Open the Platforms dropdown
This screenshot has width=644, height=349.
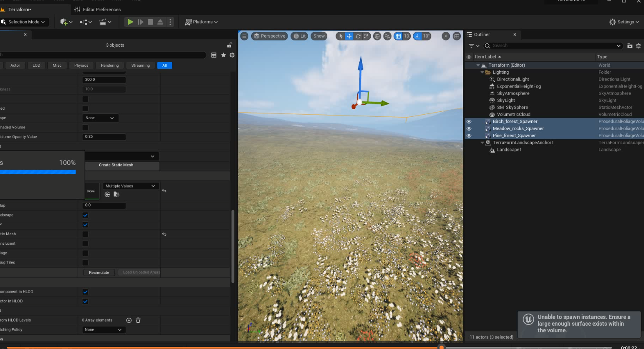[x=201, y=22]
